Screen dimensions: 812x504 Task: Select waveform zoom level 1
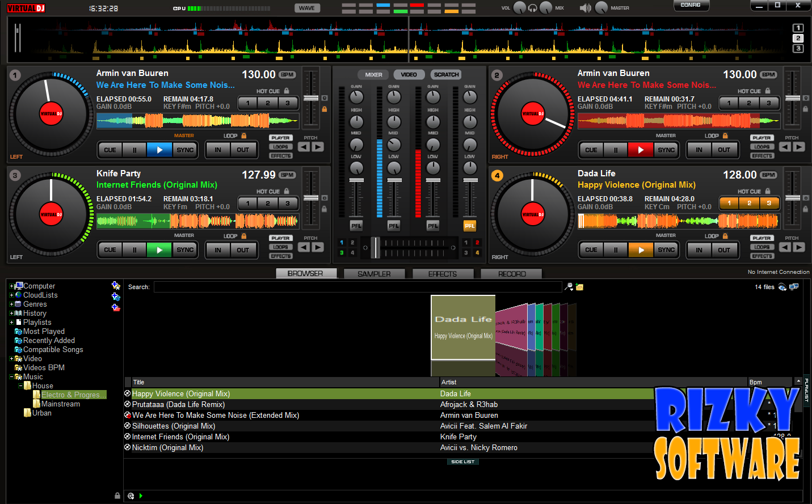point(798,28)
